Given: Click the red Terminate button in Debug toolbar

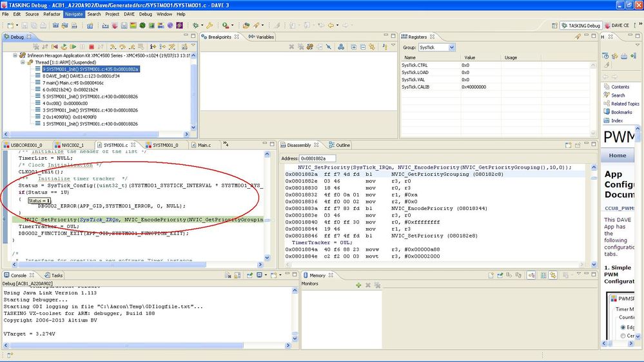Looking at the screenshot, I should (x=91, y=47).
